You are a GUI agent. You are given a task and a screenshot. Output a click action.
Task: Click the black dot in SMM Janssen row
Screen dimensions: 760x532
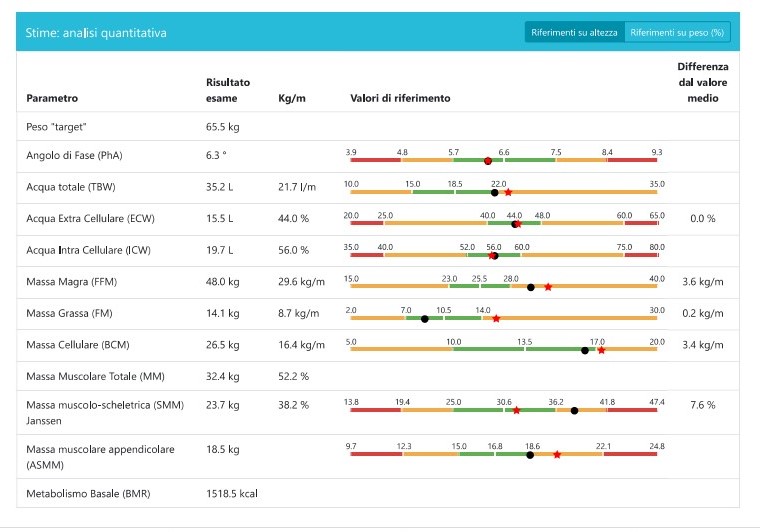574,410
